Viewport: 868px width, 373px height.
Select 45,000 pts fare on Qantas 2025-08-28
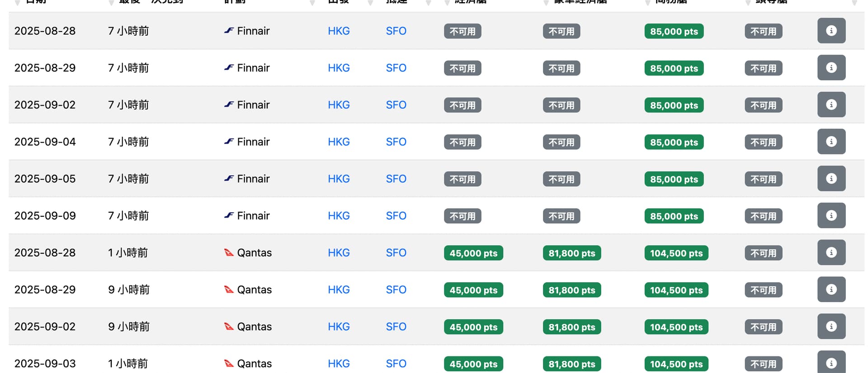[x=473, y=253]
